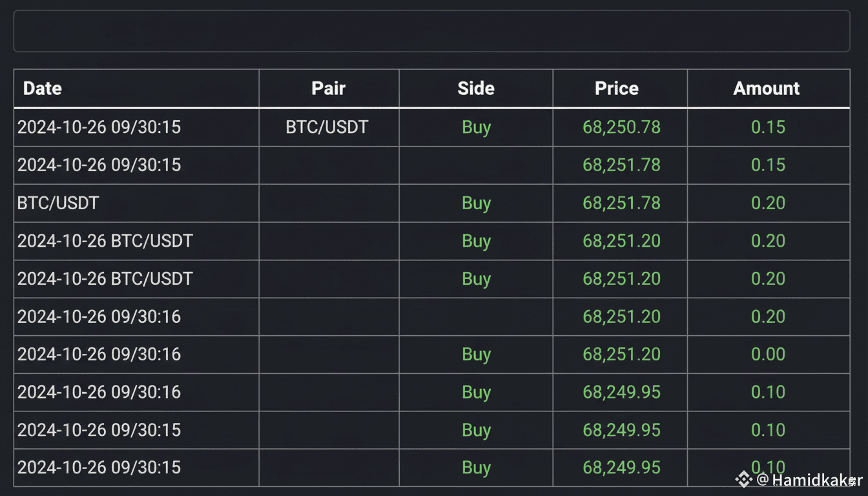Click the 68,249.95 price in the last row

pos(621,468)
